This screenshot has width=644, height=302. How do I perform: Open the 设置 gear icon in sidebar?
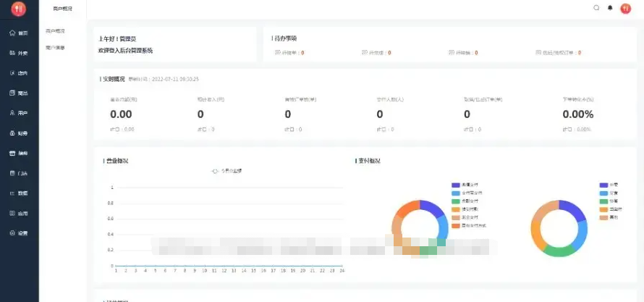coord(12,233)
